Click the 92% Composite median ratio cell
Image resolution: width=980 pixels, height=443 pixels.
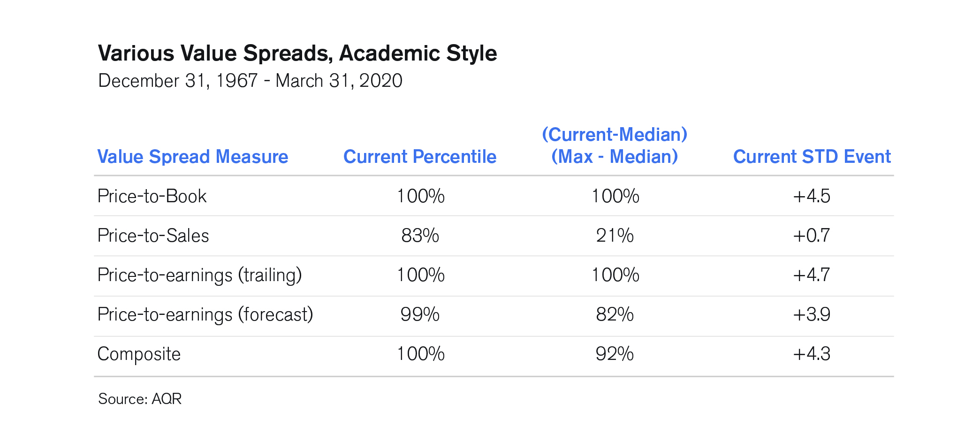(615, 354)
